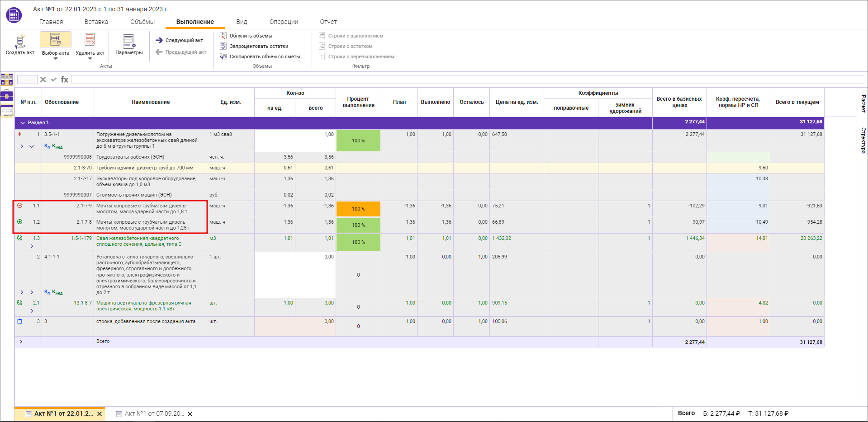Click Запроцентовать остатки in the ribbon

tap(259, 46)
